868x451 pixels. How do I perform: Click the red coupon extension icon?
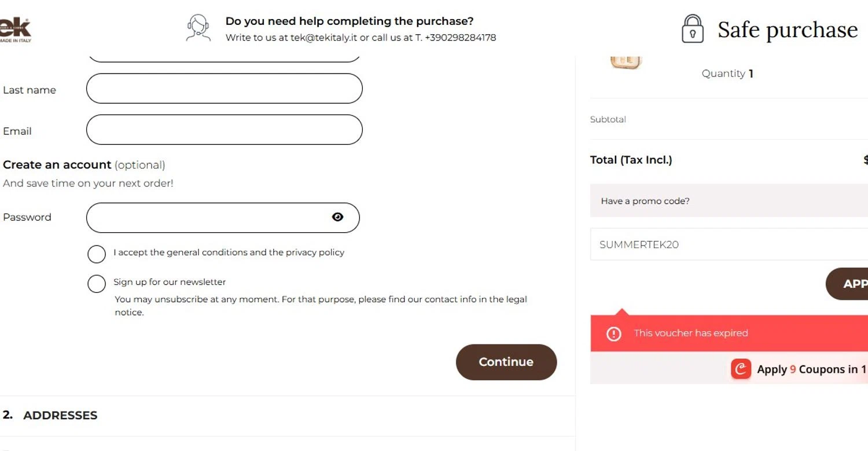(741, 369)
